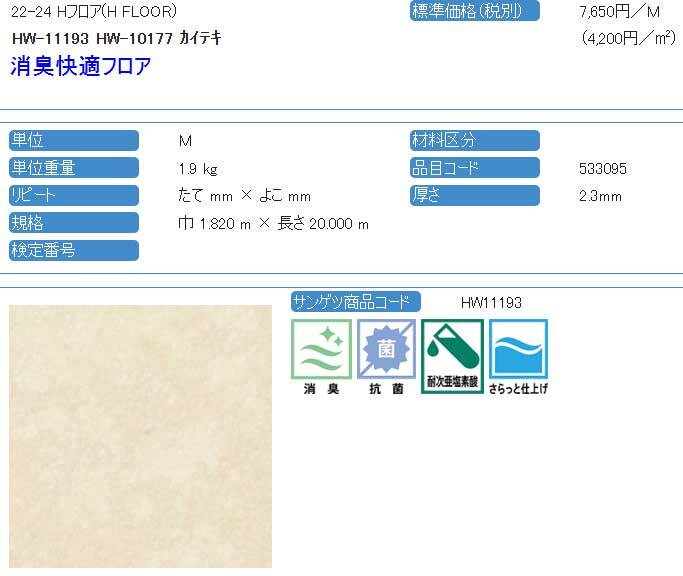This screenshot has height=576, width=683.
Task: Click the 厚さ label badge
Action: [474, 195]
